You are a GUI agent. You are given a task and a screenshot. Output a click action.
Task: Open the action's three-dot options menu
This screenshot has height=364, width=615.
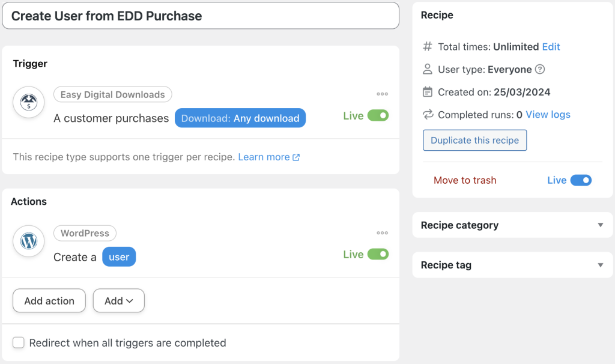[x=383, y=233]
